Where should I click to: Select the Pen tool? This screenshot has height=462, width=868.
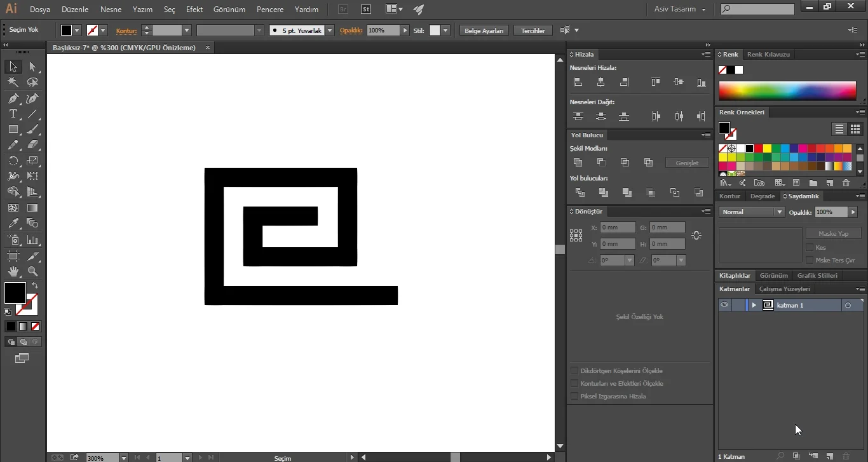(x=13, y=98)
